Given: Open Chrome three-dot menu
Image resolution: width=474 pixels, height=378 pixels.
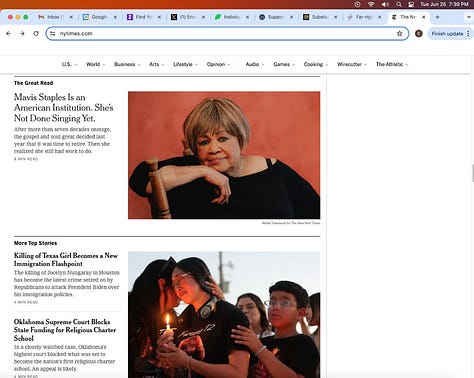Looking at the screenshot, I should 468,33.
